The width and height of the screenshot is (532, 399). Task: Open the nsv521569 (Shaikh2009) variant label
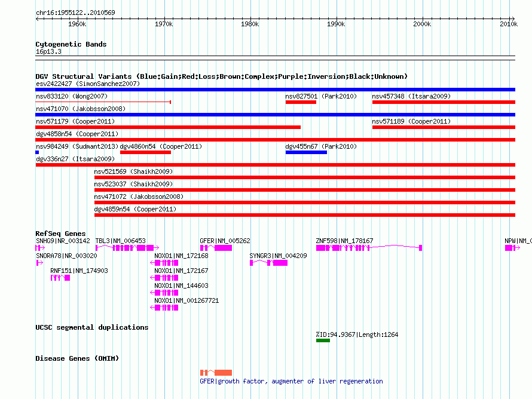[x=133, y=171]
